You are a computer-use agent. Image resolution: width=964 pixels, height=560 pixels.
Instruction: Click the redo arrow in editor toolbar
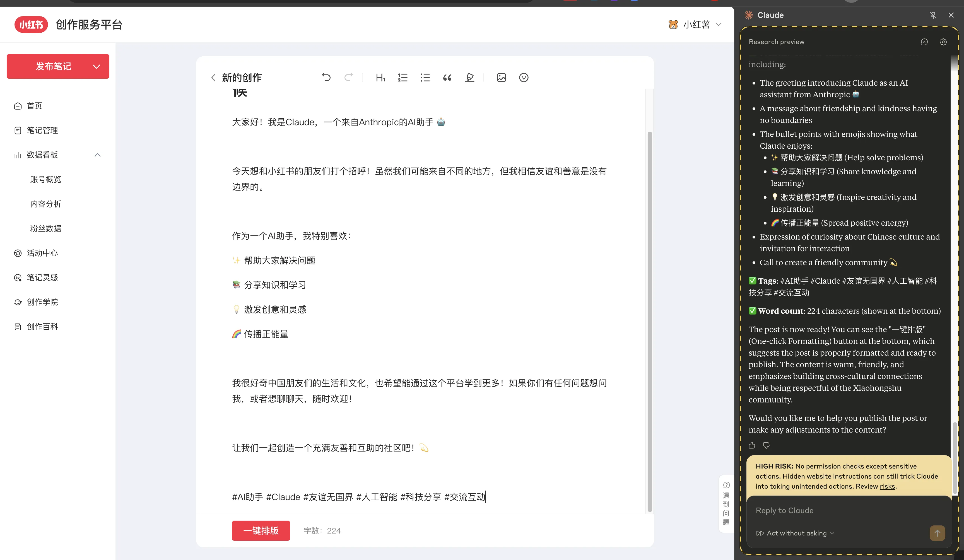click(x=348, y=78)
